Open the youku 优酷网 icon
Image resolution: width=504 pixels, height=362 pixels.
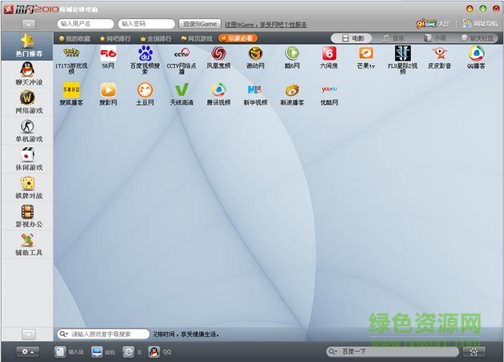point(329,90)
